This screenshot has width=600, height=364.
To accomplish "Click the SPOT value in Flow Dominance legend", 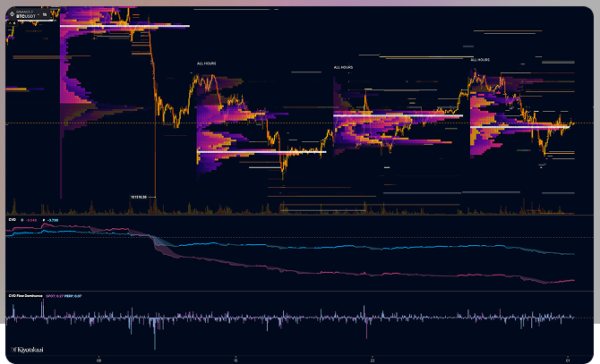I will click(x=56, y=294).
